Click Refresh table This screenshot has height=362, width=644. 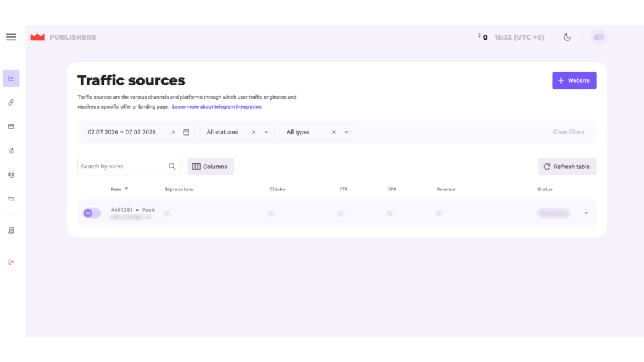(567, 167)
